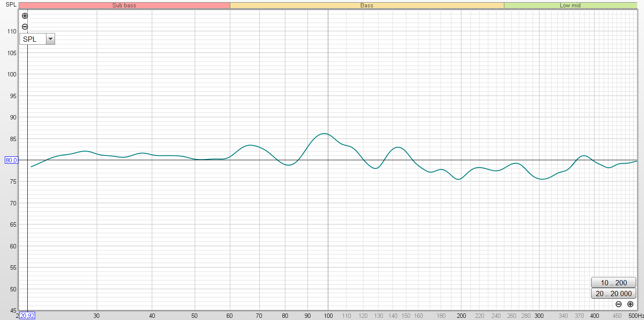This screenshot has width=644, height=320.
Task: Select the "Sub bass" band label
Action: pos(124,5)
